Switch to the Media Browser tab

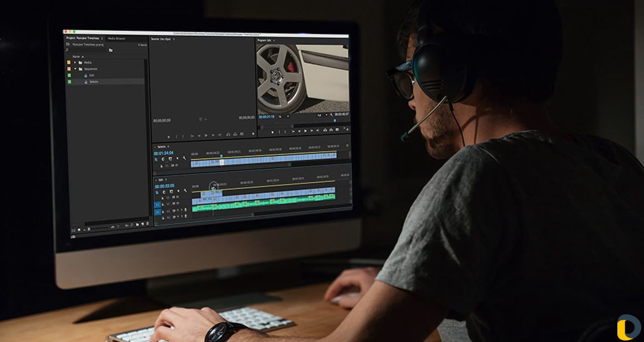click(117, 38)
